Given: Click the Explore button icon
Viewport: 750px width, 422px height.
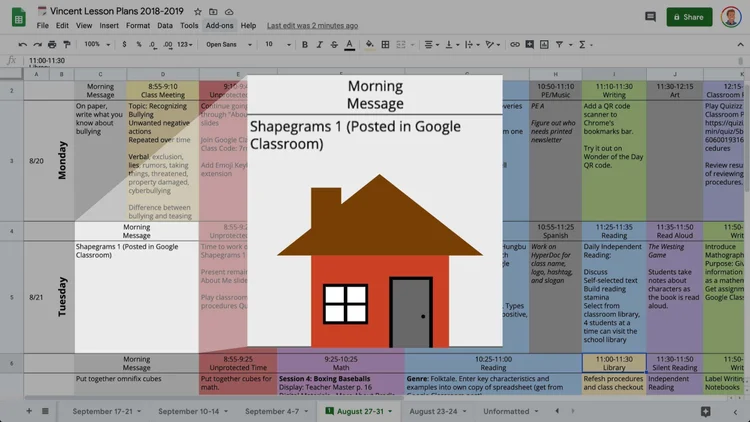Looking at the screenshot, I should point(706,411).
